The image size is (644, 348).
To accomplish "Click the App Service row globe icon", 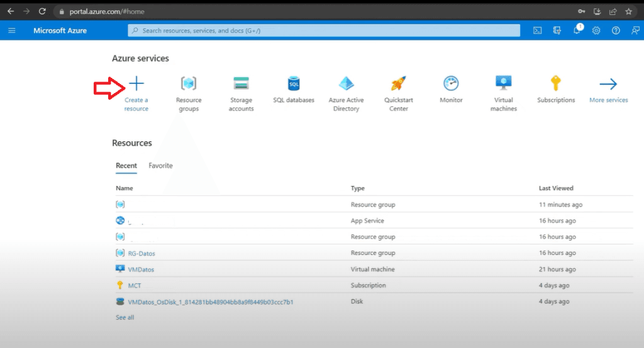I will [x=120, y=220].
